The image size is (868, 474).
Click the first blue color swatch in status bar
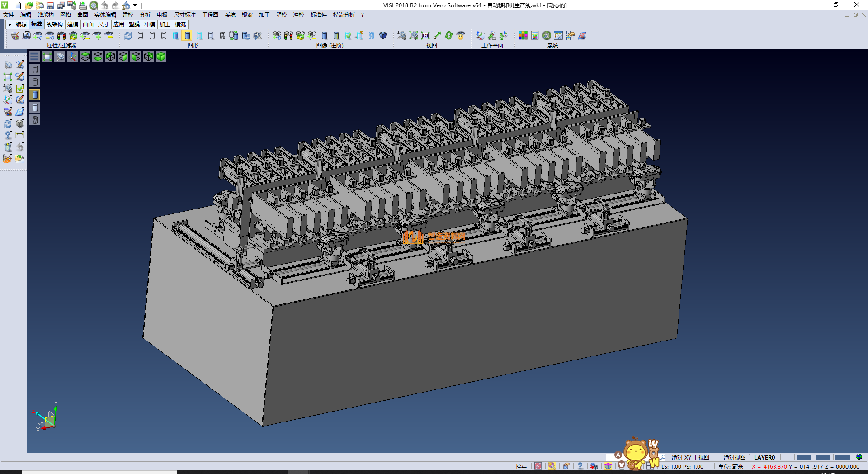[x=803, y=457]
